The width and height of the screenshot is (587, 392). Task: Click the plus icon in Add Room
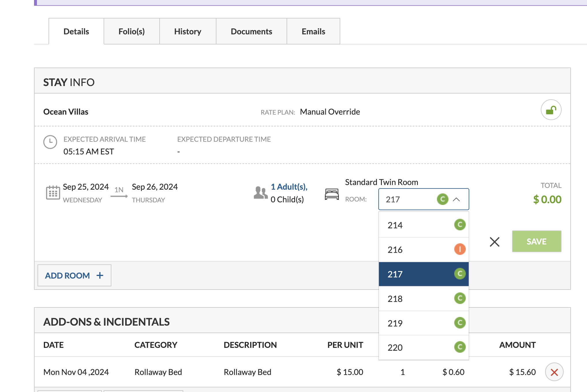click(x=100, y=275)
